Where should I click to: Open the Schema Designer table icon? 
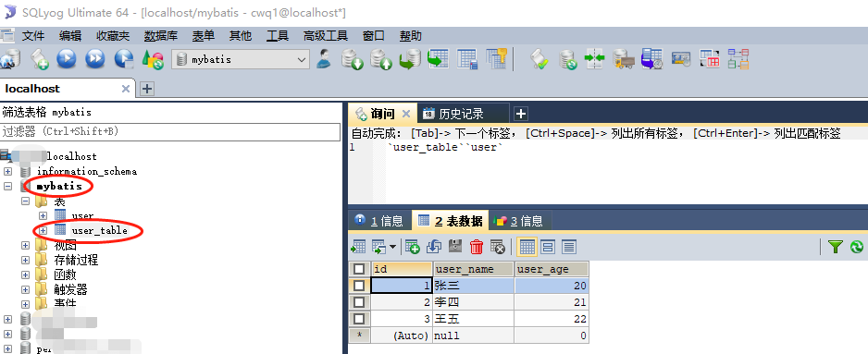[467, 59]
